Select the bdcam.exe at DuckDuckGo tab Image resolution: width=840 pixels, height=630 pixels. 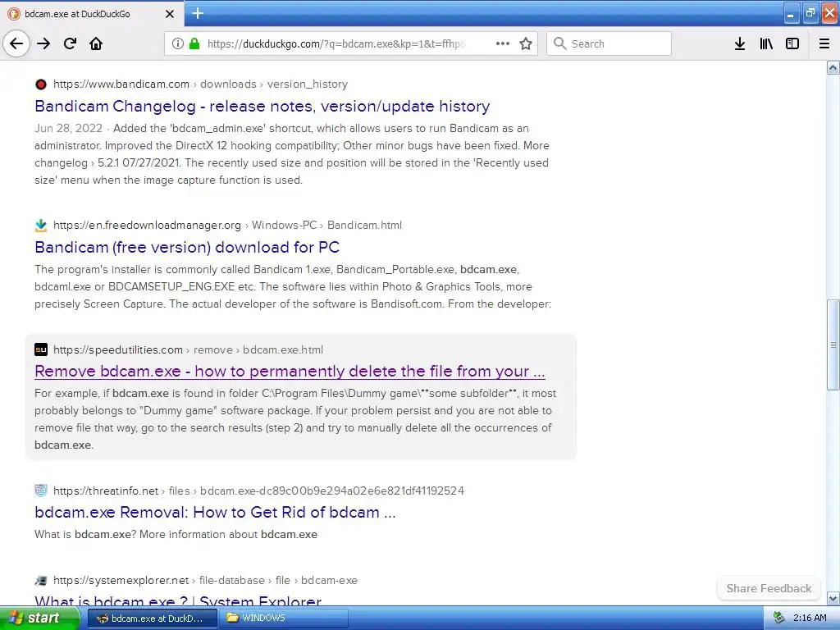[x=92, y=14]
